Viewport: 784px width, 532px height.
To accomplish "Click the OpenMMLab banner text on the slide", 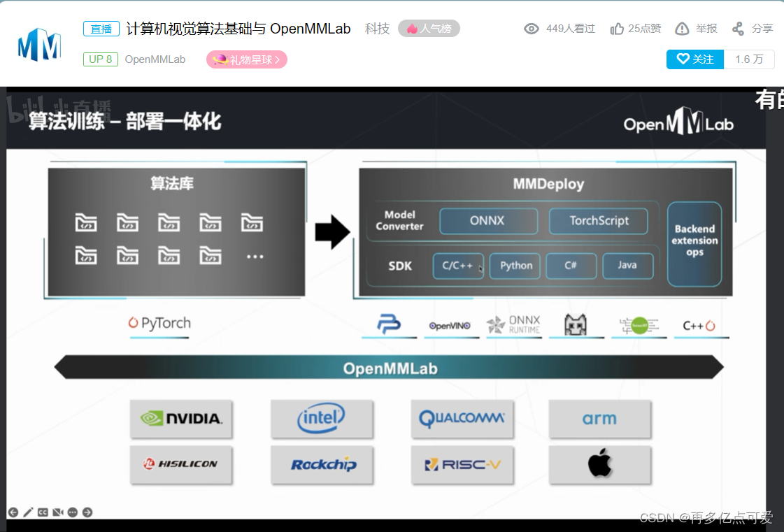I will click(390, 369).
